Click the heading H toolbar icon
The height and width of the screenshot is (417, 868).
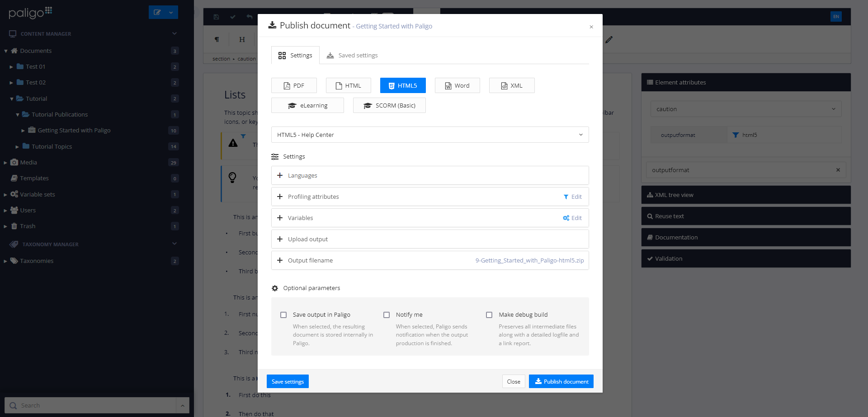[242, 39]
